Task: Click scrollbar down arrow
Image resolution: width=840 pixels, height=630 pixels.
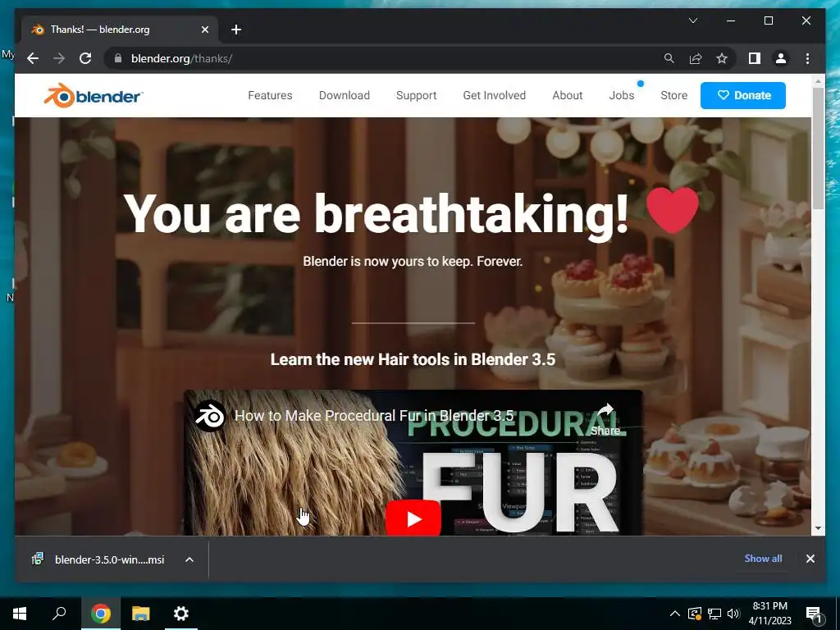Action: tap(818, 528)
